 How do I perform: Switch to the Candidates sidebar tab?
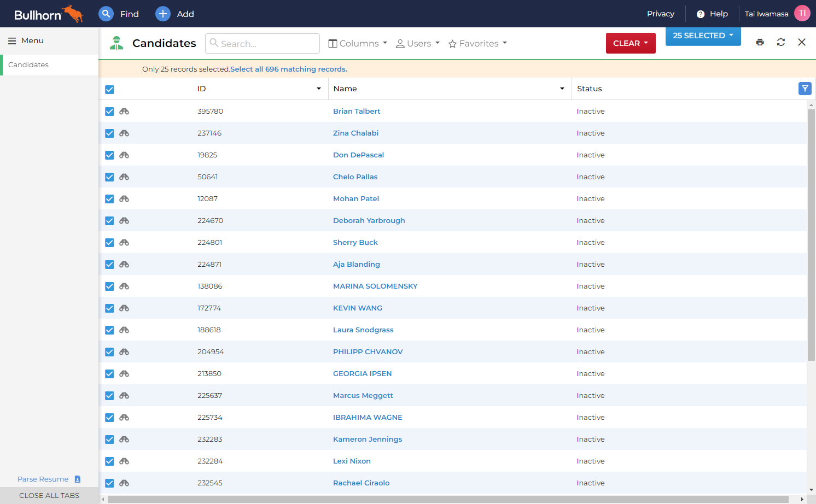[x=49, y=65]
